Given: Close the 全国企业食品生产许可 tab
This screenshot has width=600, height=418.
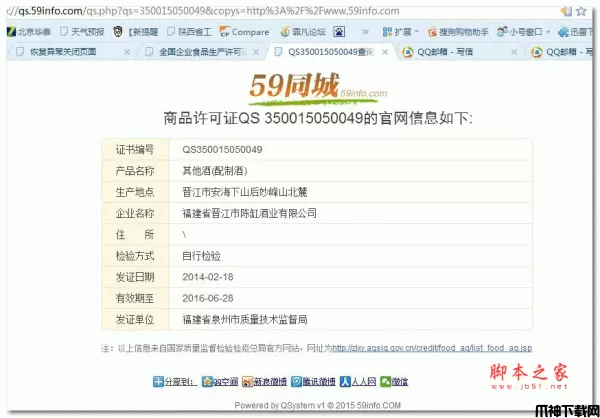Looking at the screenshot, I should click(256, 52).
